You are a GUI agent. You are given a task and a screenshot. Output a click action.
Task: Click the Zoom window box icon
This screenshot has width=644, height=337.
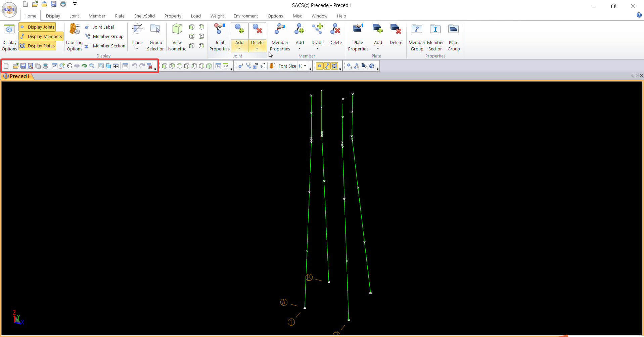[101, 66]
